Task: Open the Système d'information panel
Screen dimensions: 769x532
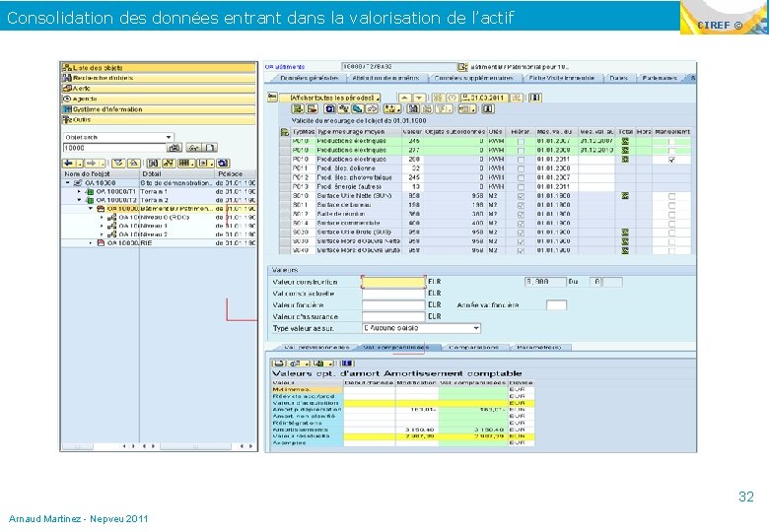Action: [159, 109]
